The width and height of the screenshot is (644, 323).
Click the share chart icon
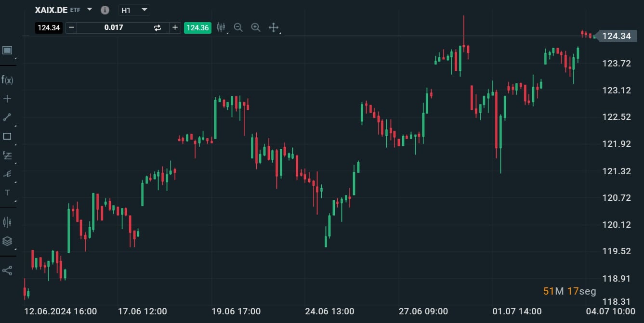coord(7,271)
